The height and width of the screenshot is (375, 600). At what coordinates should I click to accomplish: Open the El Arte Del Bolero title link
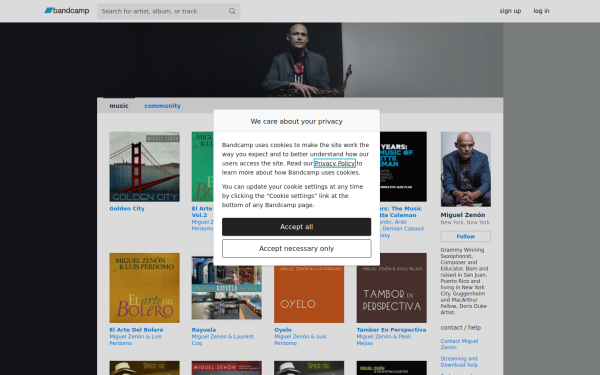[136, 330]
